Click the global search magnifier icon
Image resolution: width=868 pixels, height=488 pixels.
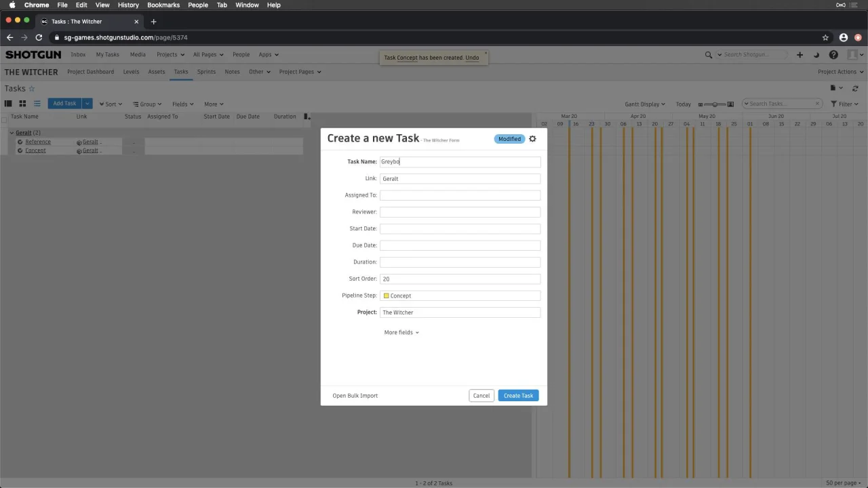(x=709, y=55)
